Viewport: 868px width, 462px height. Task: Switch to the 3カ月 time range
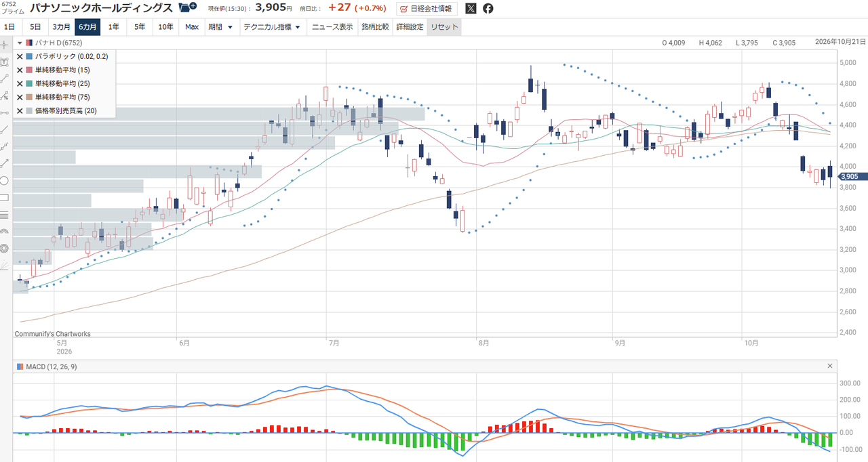[x=61, y=27]
